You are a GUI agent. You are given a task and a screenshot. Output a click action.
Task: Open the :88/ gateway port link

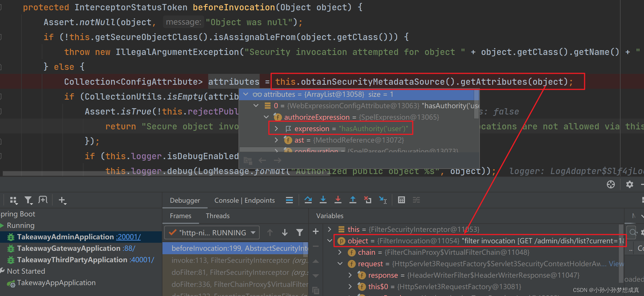coord(129,248)
